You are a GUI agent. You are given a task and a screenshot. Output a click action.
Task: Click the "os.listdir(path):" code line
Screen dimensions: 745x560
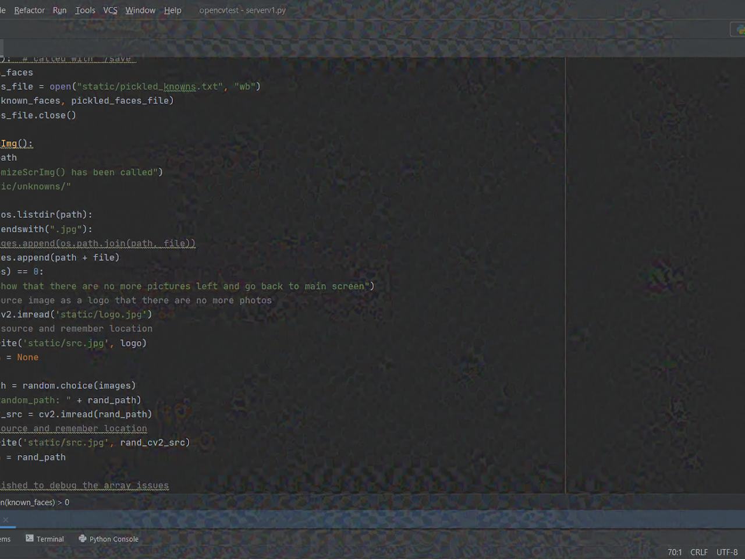coord(47,215)
